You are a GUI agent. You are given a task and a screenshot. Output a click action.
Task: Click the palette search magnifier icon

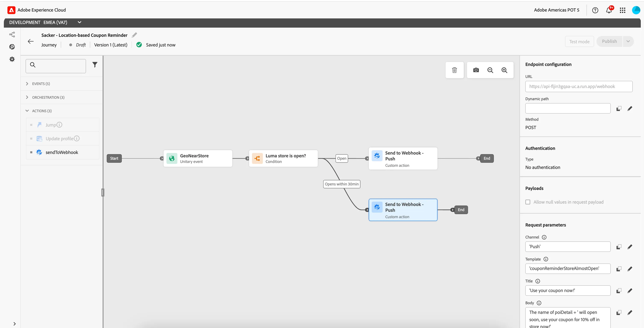[33, 65]
